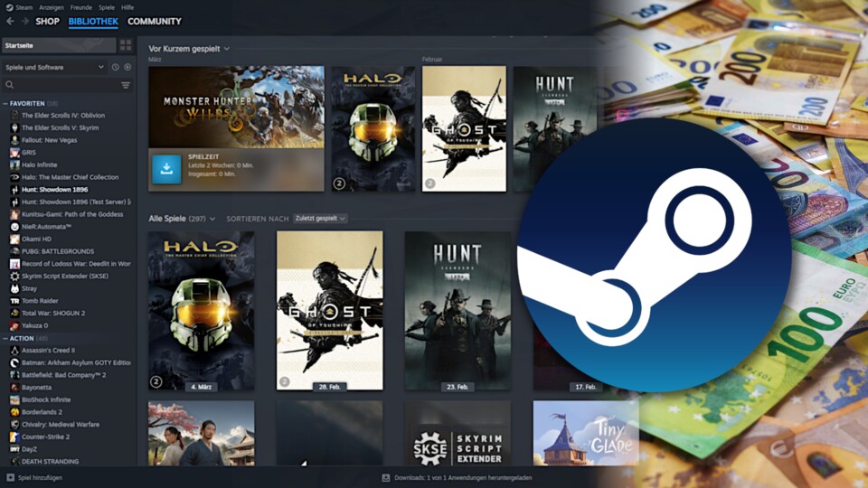The width and height of the screenshot is (868, 488).
Task: Select BioShock Infinite in list
Action: tap(46, 399)
